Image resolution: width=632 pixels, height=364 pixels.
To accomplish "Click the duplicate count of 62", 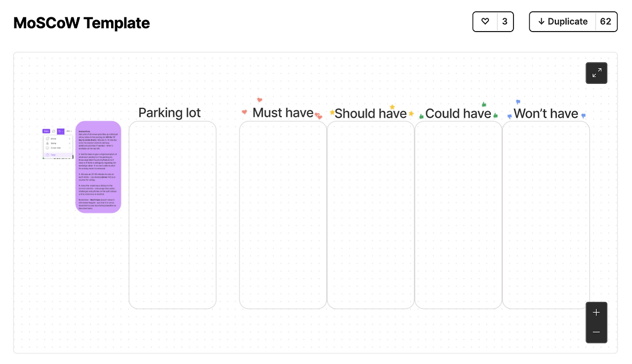I will click(x=606, y=22).
